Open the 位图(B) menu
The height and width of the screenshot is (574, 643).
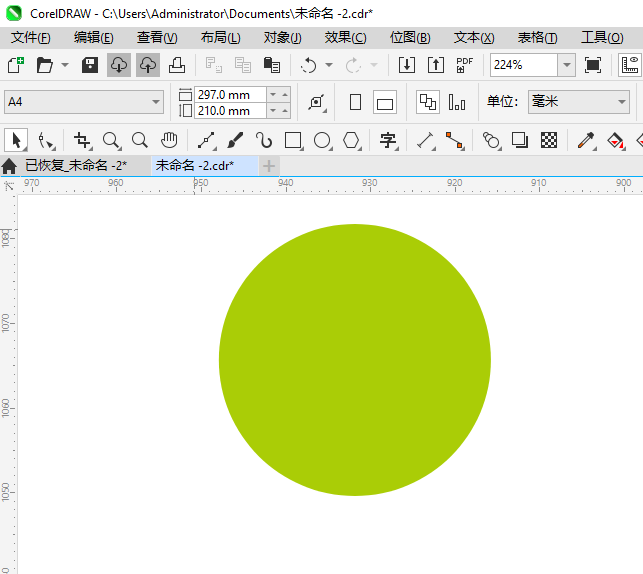[x=410, y=38]
